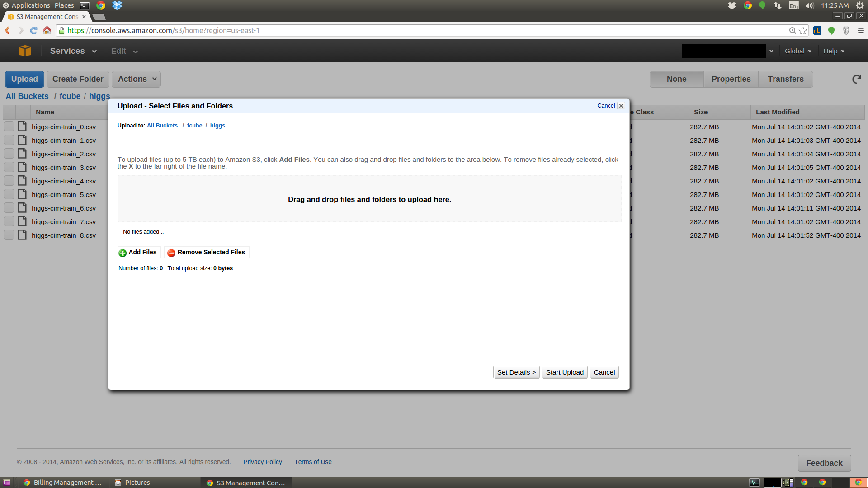
Task: Click file icon of higgs-cim-train_0.csv
Action: [x=22, y=127]
